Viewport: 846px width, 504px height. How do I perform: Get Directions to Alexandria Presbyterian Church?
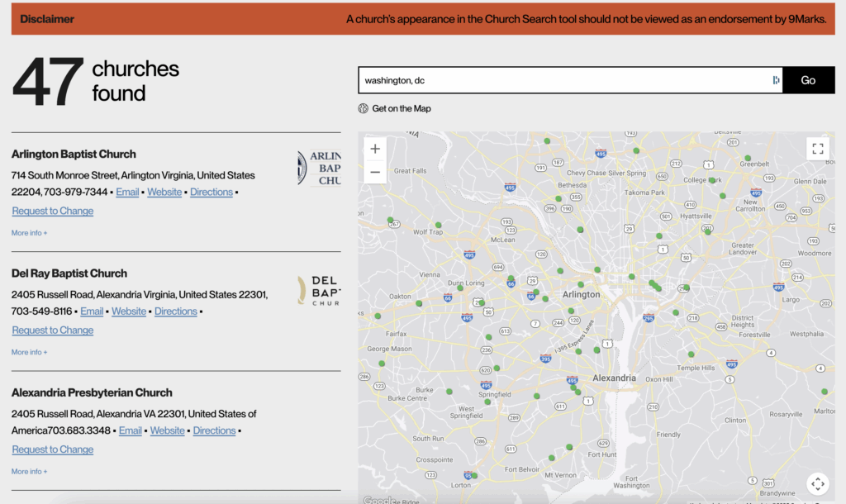point(214,430)
